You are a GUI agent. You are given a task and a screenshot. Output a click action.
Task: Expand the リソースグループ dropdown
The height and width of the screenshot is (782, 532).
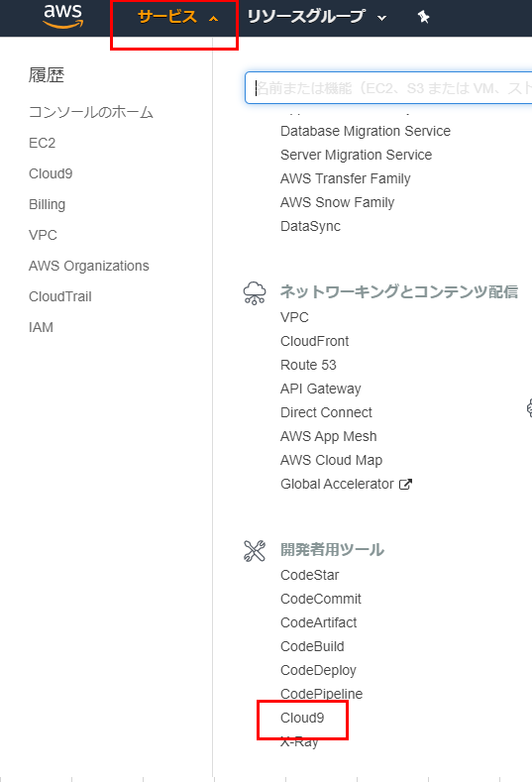pyautogui.click(x=317, y=17)
